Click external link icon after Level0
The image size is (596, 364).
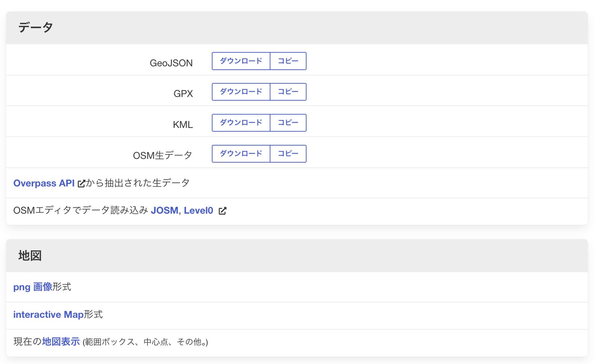(x=222, y=211)
